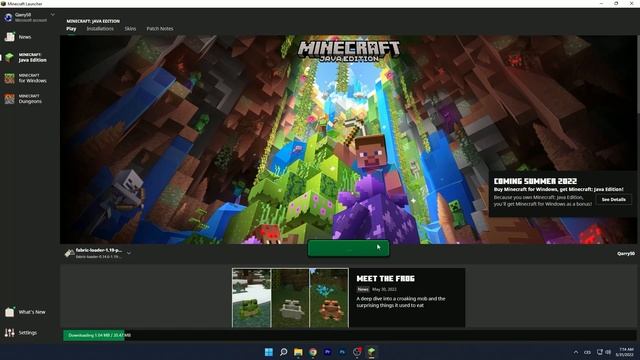Open the News section icon in sidebar

[9, 37]
